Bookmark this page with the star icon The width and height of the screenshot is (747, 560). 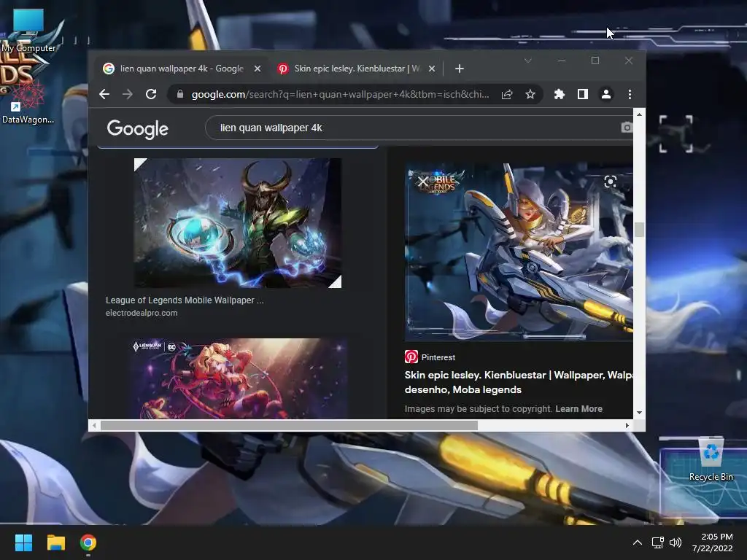(530, 94)
